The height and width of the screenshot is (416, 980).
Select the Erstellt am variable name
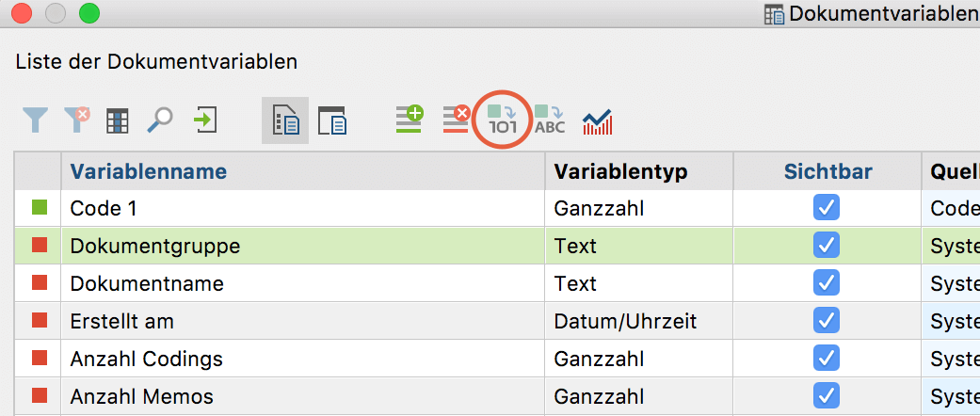(121, 321)
